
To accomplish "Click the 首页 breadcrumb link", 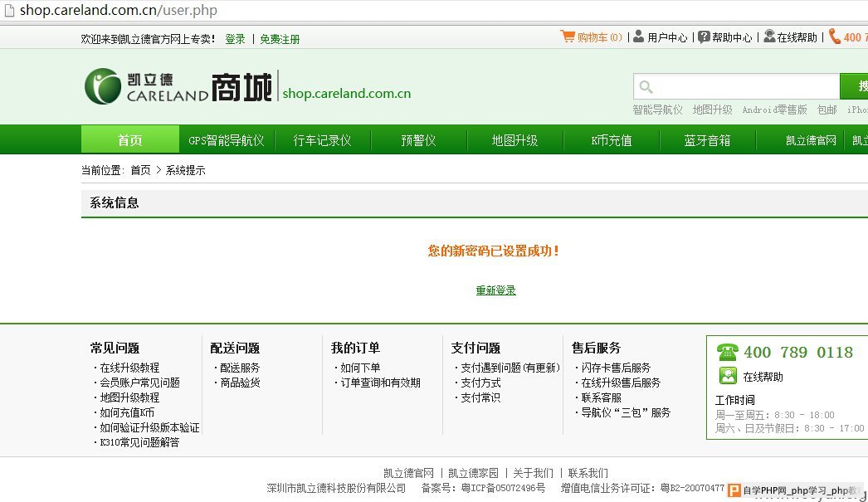I will pyautogui.click(x=140, y=170).
